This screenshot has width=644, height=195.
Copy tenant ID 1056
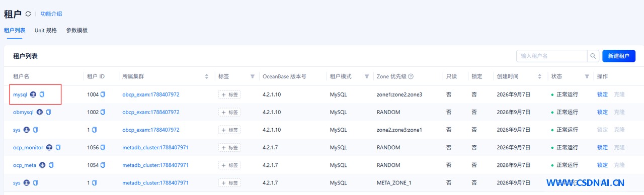pyautogui.click(x=103, y=147)
